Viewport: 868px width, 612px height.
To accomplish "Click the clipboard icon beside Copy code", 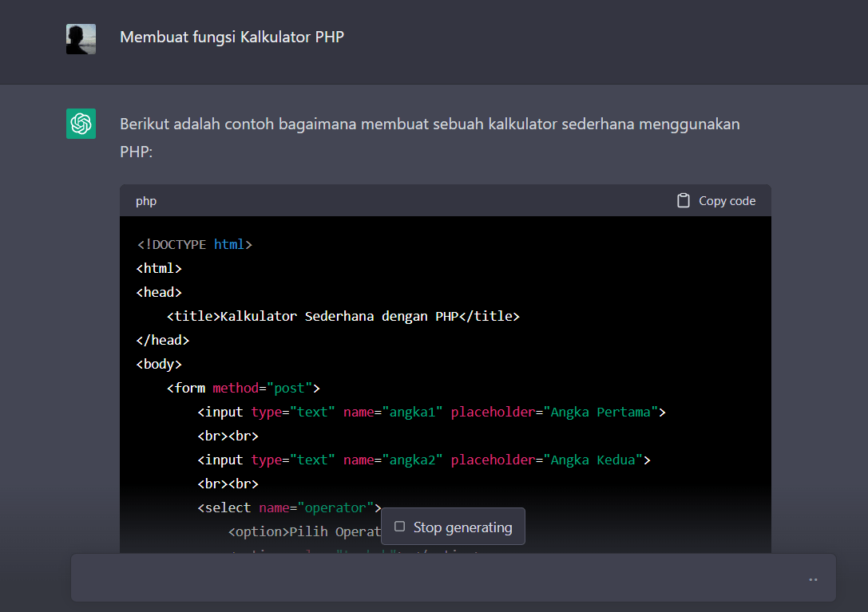I will click(x=684, y=200).
